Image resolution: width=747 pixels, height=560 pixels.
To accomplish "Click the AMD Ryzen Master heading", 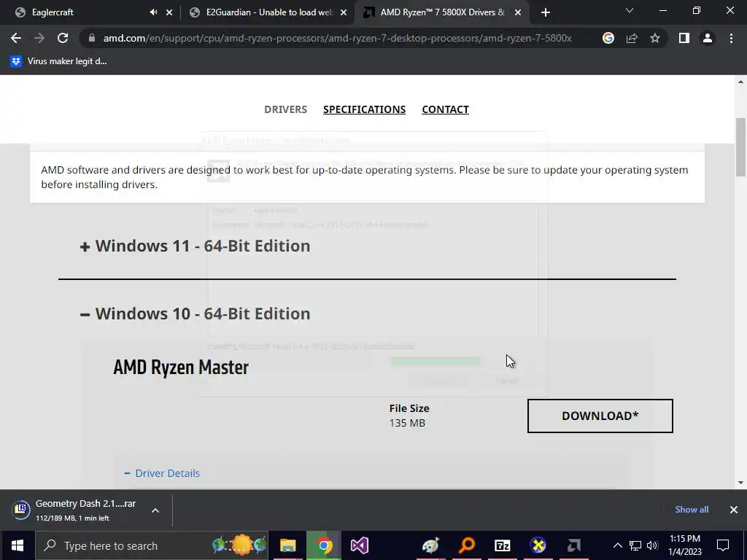I will point(181,367).
